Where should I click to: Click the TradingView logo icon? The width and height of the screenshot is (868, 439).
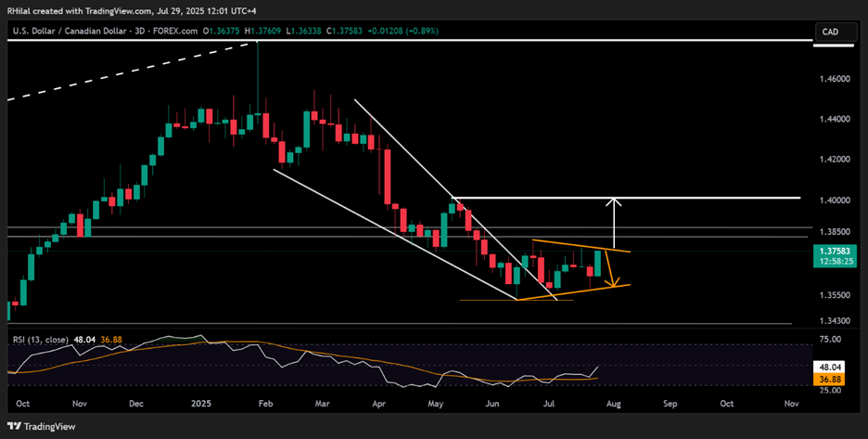15,426
